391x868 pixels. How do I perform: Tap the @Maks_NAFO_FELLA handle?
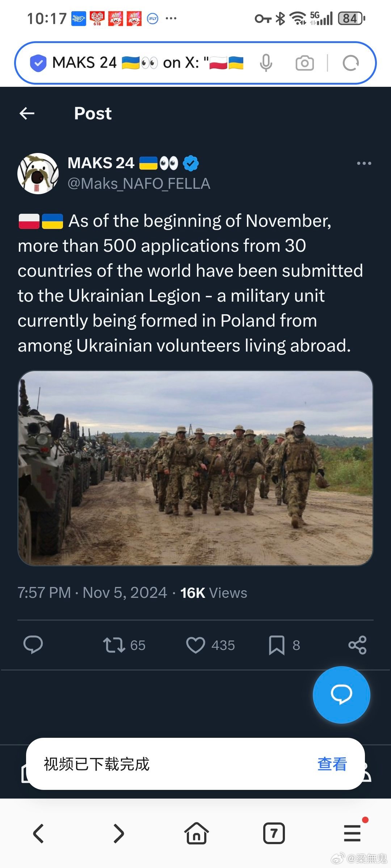139,184
